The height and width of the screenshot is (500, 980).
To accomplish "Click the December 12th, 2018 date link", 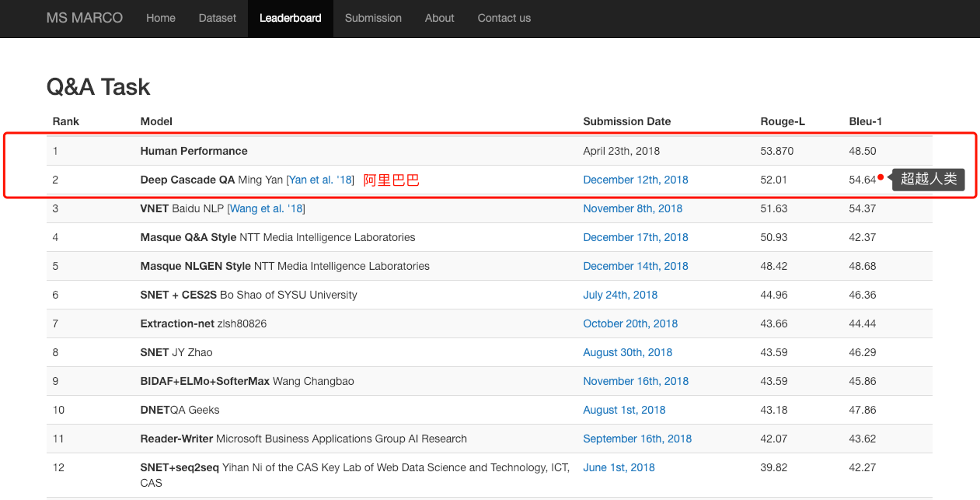I will tap(636, 180).
